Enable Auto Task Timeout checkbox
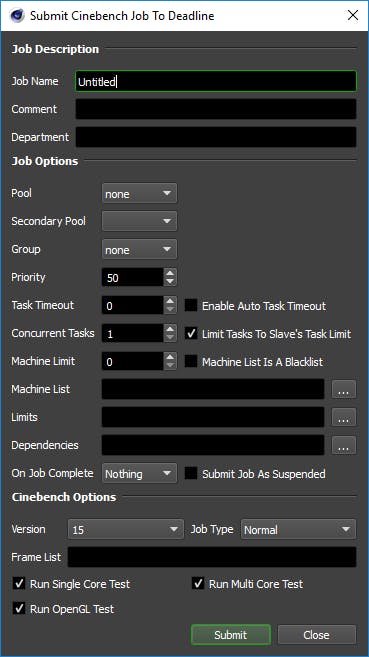This screenshot has height=657, width=369. point(191,305)
